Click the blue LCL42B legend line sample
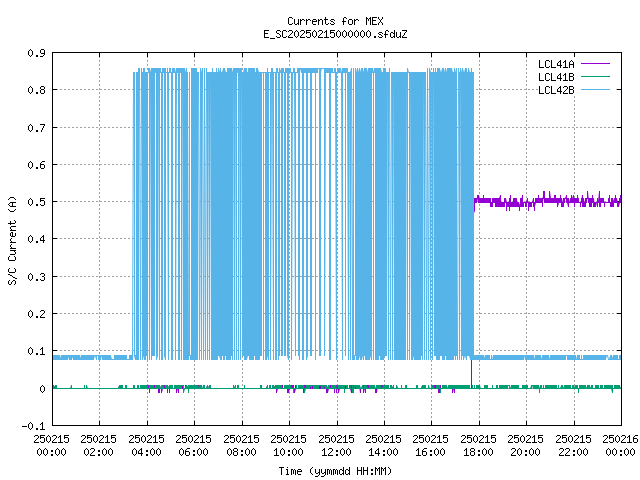This screenshot has width=640, height=480. pos(595,89)
